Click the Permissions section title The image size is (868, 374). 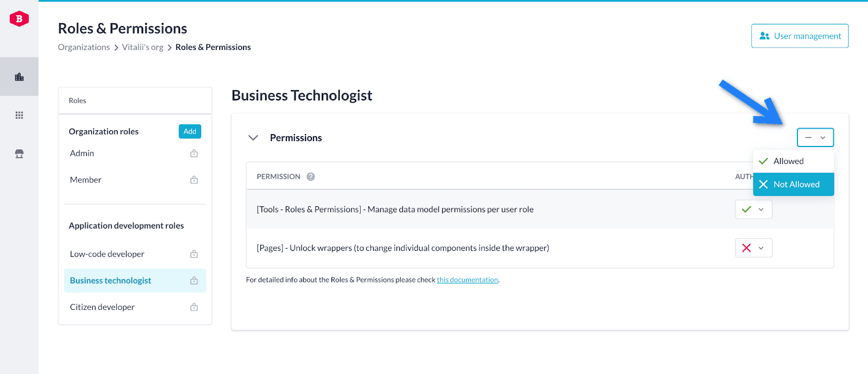pos(296,138)
